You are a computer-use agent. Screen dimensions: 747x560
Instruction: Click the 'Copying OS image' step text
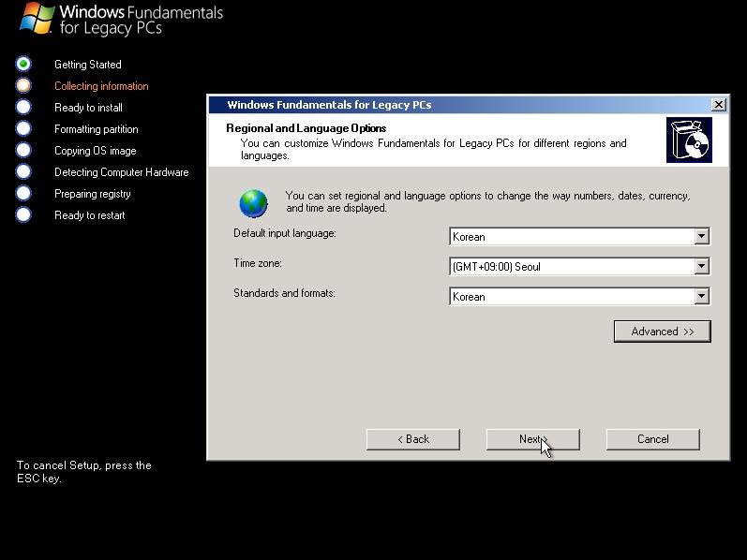pos(96,151)
